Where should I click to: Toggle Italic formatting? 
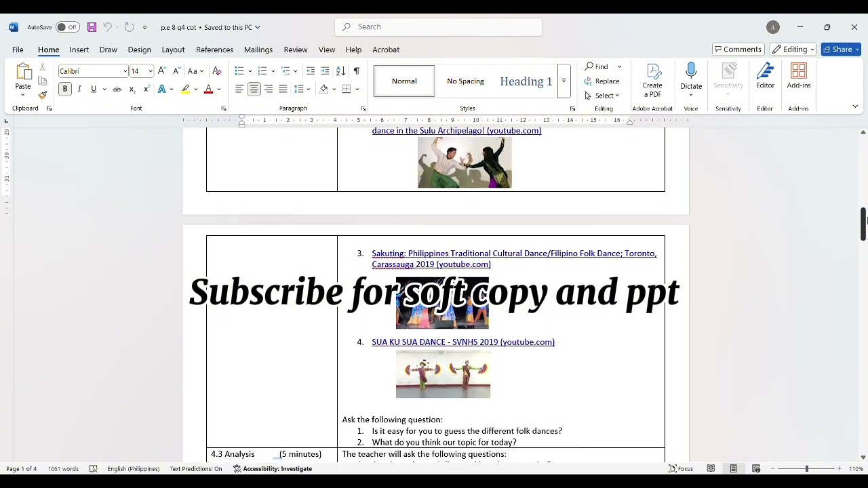tap(79, 89)
